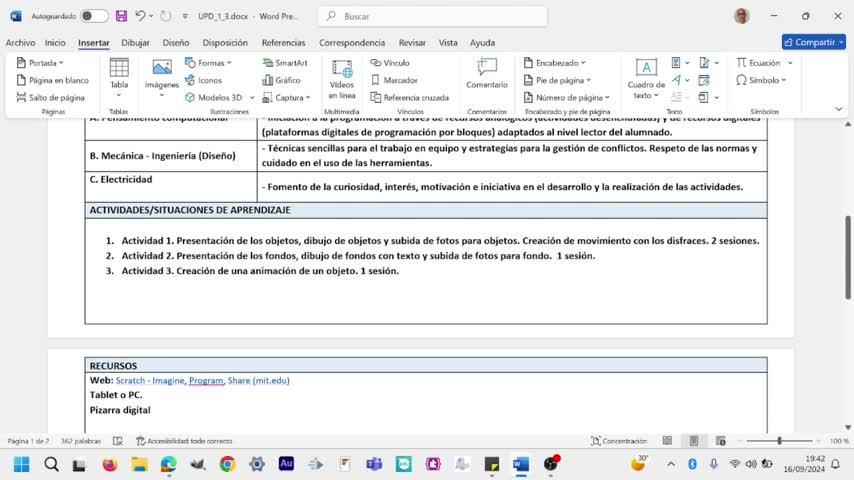The height and width of the screenshot is (480, 854).
Task: Open Google Chrome from the taskbar
Action: tap(227, 464)
